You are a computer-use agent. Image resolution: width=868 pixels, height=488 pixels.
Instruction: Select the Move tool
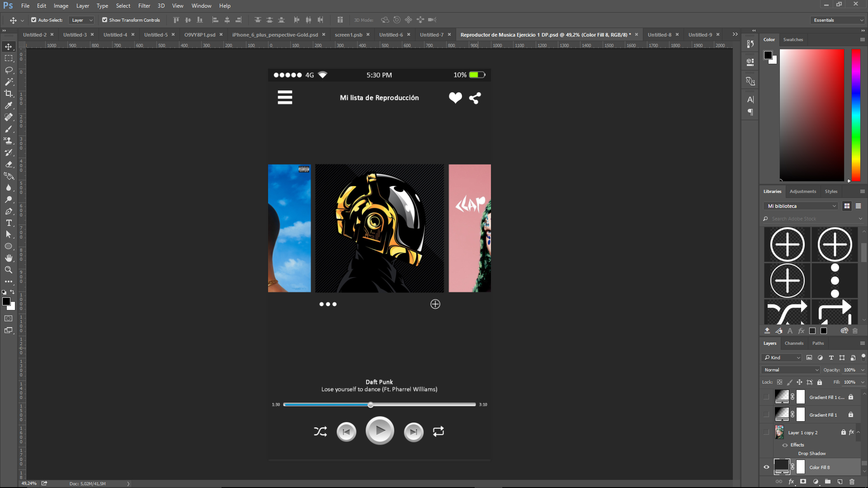pyautogui.click(x=9, y=47)
